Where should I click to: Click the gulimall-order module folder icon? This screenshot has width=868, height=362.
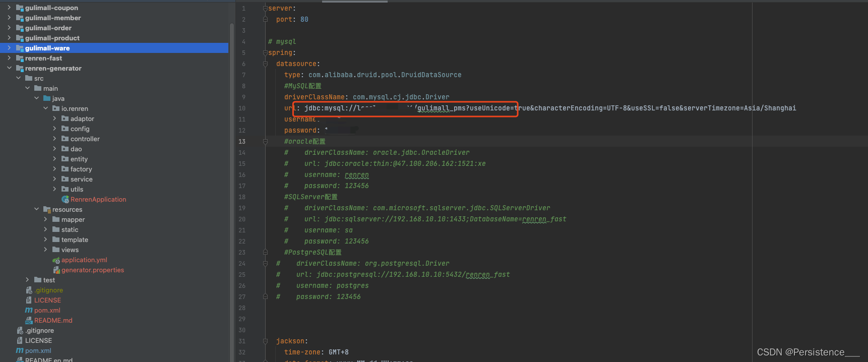pyautogui.click(x=20, y=28)
